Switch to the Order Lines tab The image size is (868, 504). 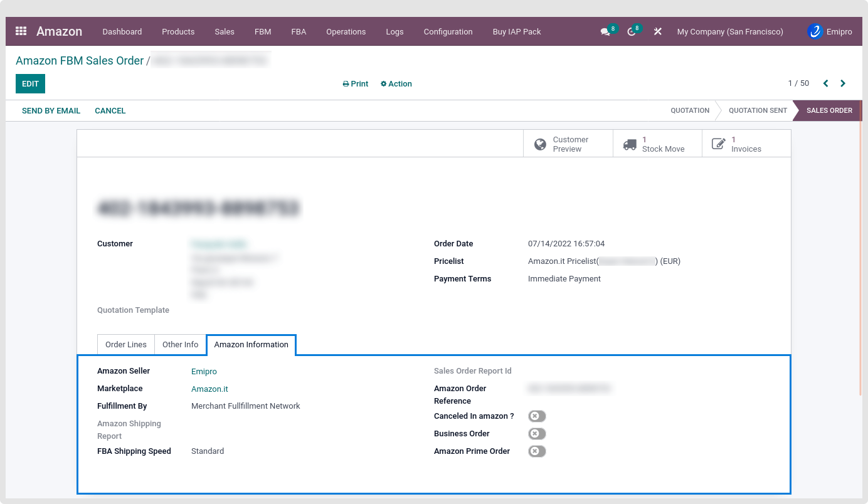pyautogui.click(x=126, y=345)
